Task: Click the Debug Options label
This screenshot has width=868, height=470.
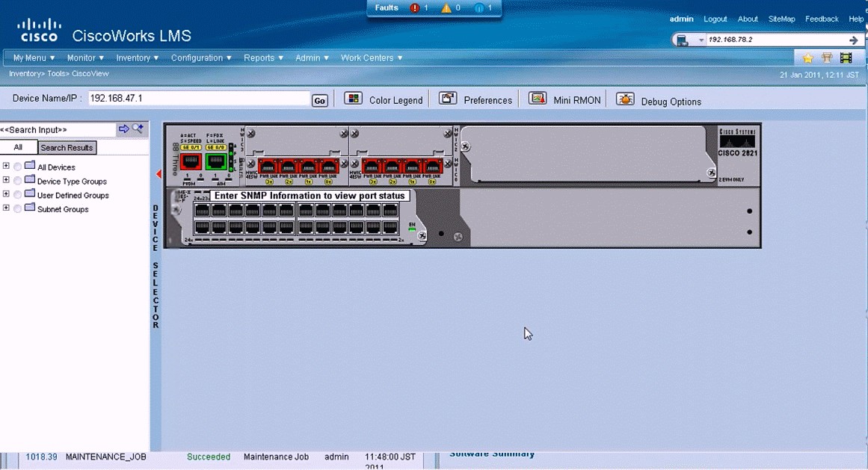Action: click(x=671, y=102)
